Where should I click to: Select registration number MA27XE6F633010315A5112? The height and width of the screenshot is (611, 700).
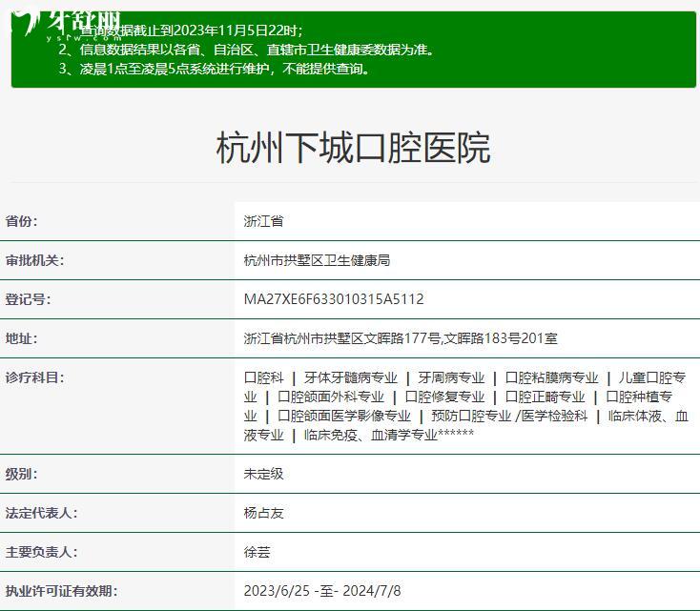click(334, 299)
